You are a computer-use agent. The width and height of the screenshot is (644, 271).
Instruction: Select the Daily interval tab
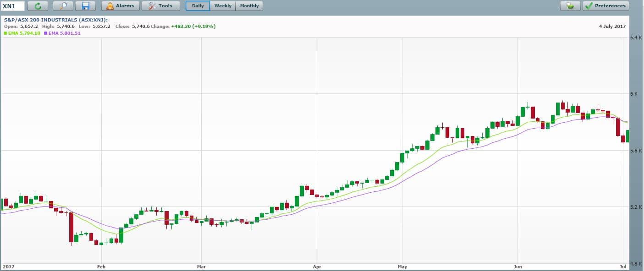point(198,6)
